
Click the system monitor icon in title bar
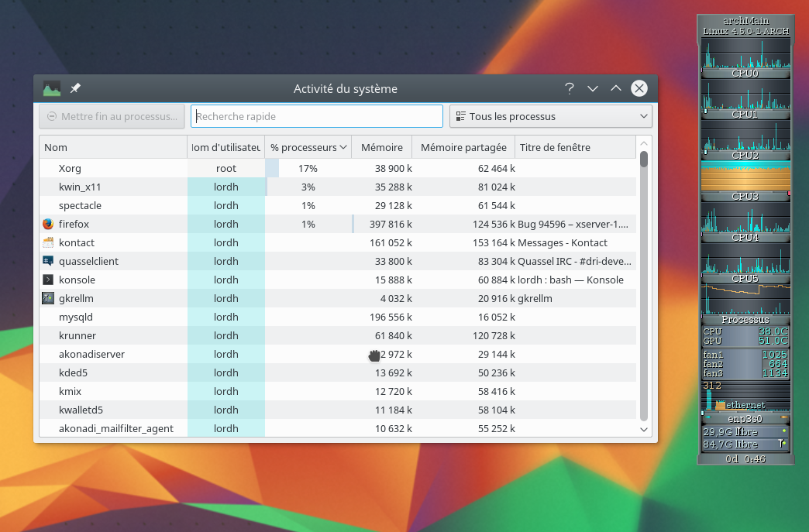52,89
